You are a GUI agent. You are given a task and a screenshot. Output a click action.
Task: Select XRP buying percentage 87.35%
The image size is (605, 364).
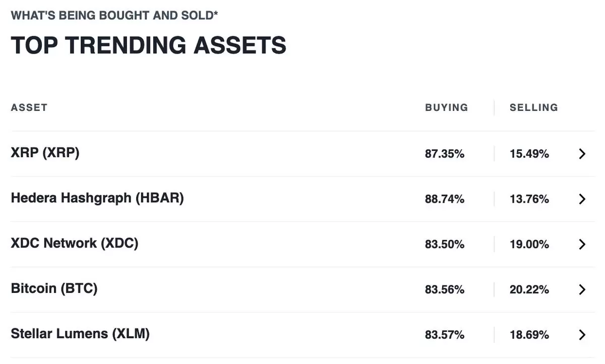(x=445, y=154)
